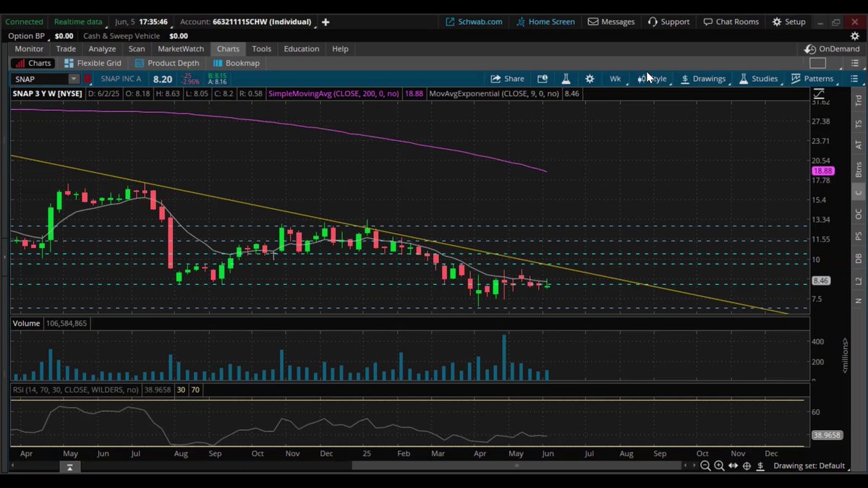Click the SNAP symbol input field
Screen dimensions: 868x488
coord(40,79)
